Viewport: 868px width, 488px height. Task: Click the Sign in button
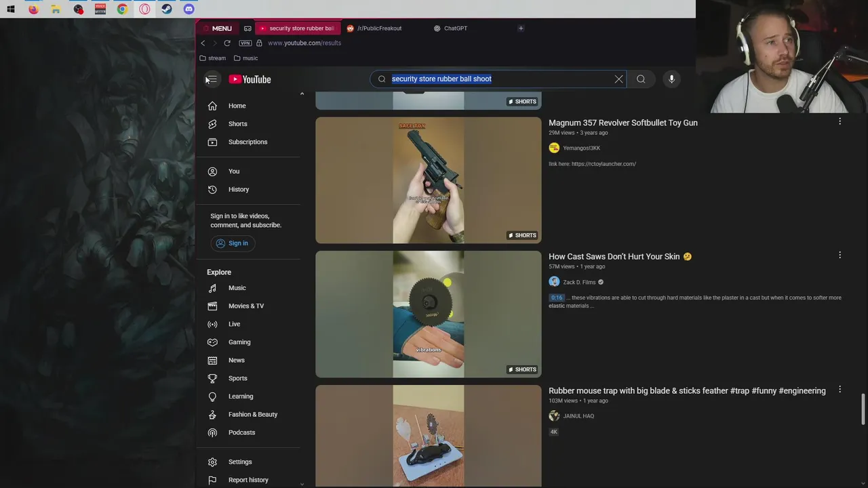point(232,243)
